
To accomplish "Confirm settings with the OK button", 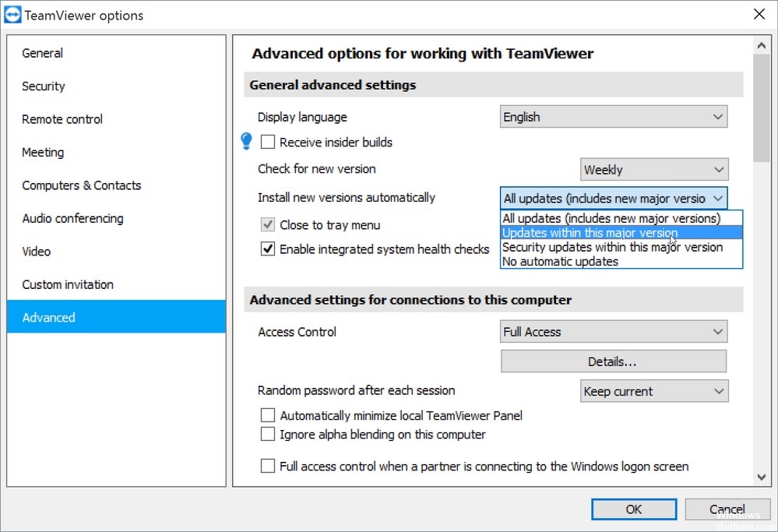I will [x=634, y=509].
